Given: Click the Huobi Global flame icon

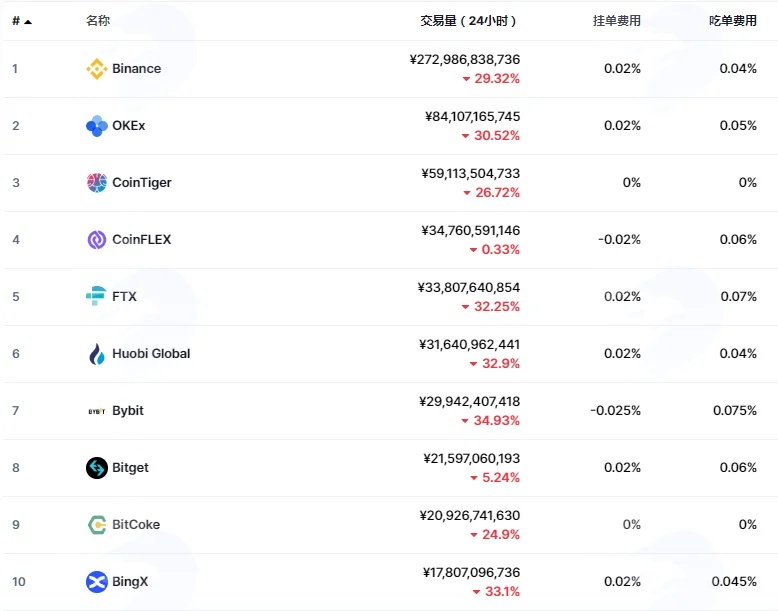Looking at the screenshot, I should click(x=97, y=354).
